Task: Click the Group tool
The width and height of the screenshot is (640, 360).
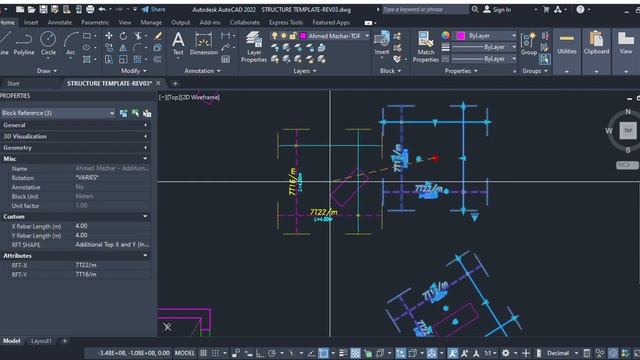Action: tap(529, 44)
